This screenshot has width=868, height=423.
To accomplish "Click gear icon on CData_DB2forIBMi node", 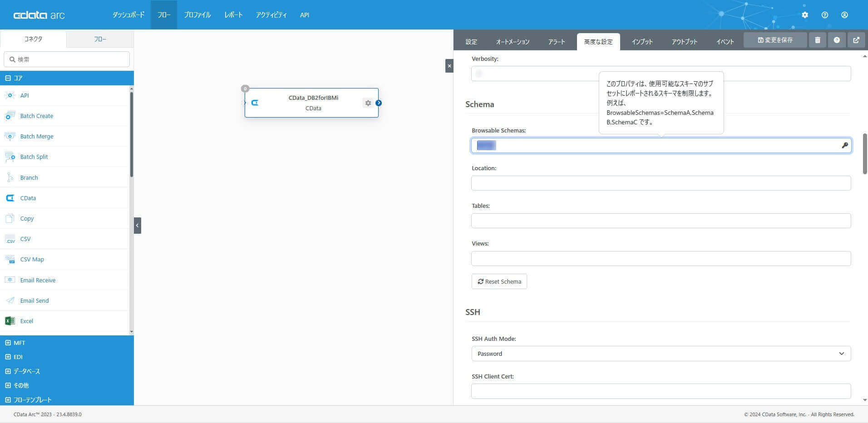I will tap(368, 103).
